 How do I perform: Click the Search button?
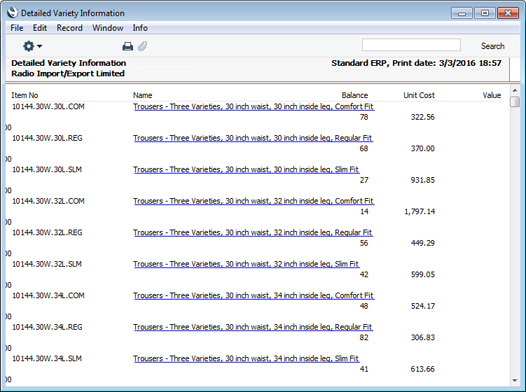tap(492, 46)
